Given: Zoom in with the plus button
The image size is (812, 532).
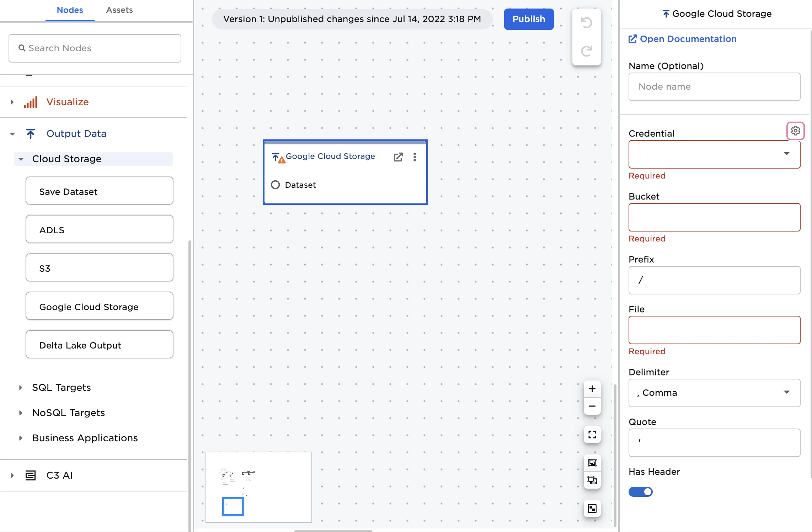Looking at the screenshot, I should pos(592,389).
